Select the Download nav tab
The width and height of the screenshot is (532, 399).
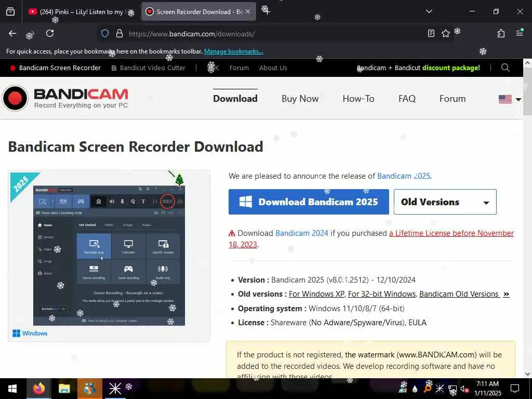(x=235, y=99)
